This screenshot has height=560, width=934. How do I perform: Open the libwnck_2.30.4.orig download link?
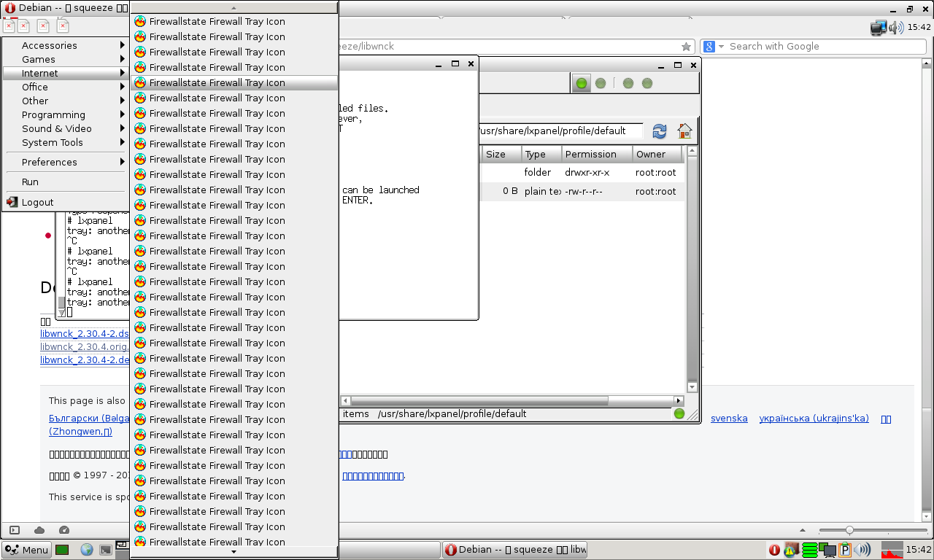tap(85, 346)
